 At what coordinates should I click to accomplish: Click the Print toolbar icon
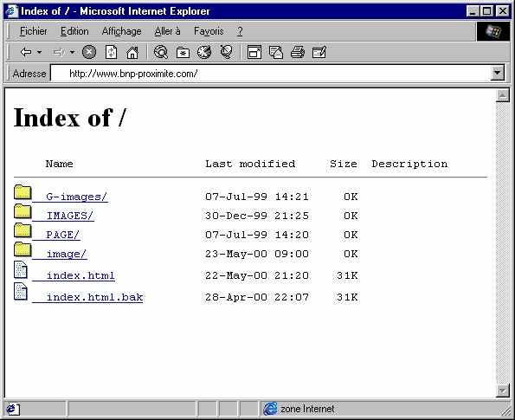[x=298, y=52]
